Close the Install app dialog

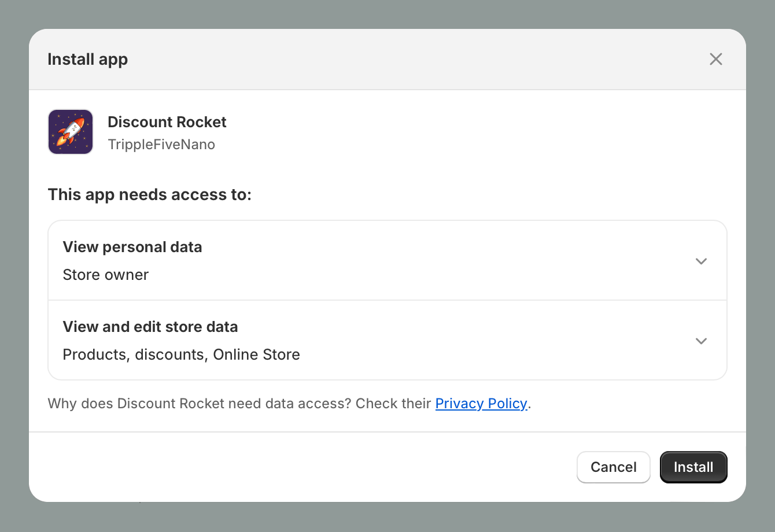(716, 59)
